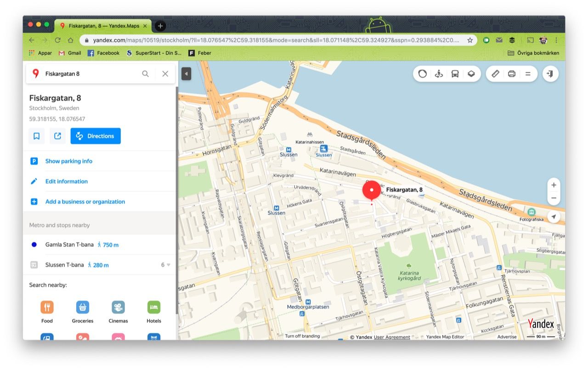Click Edit information link
Viewport: 588px width, 370px height.
(66, 182)
